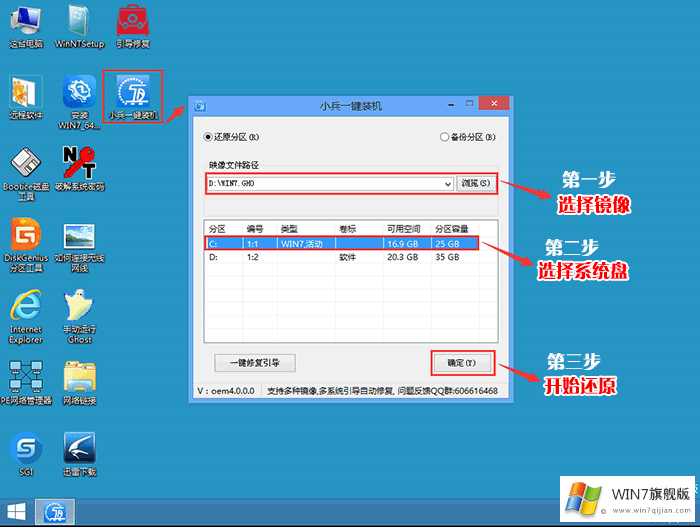Select the D: 软件 partition row

pyautogui.click(x=340, y=257)
